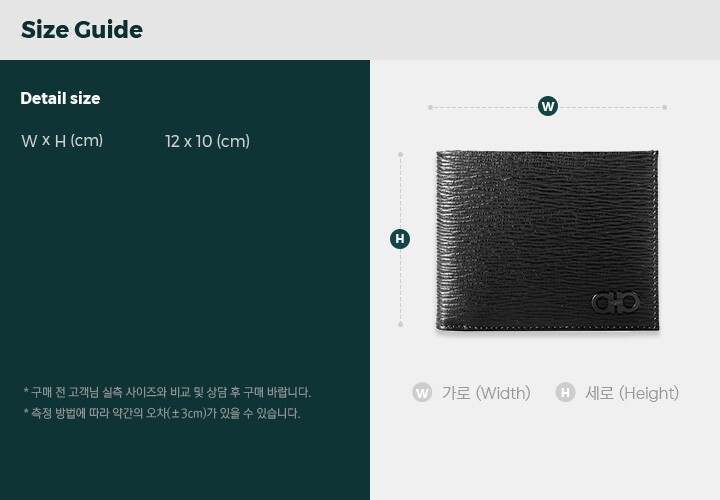The width and height of the screenshot is (720, 500).
Task: Click the 가로 (Width) legend text
Action: click(x=486, y=393)
